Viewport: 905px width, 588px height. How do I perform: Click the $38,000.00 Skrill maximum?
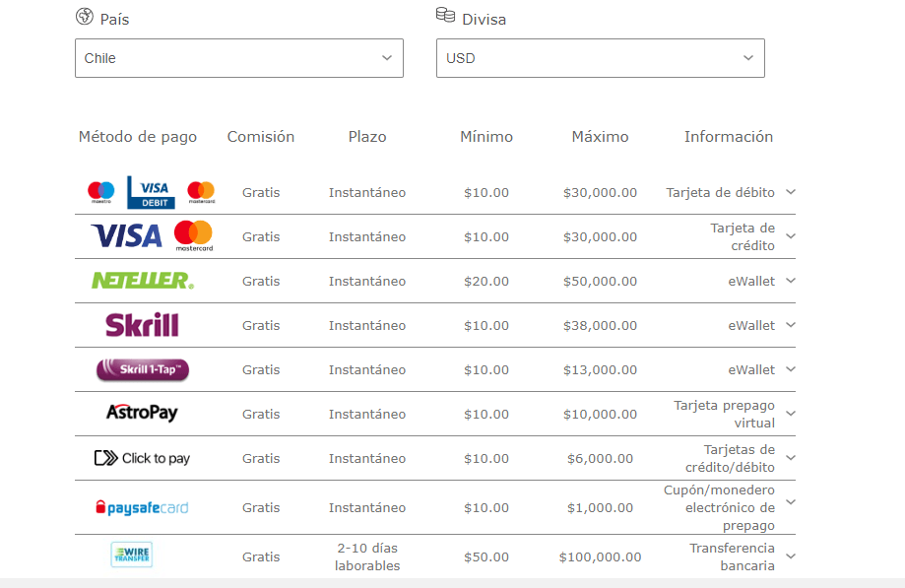(601, 325)
